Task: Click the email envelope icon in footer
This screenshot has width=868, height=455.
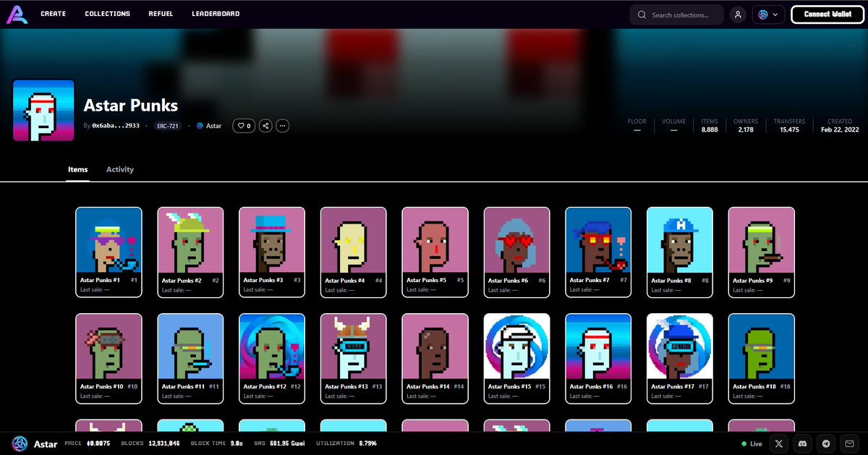Action: pyautogui.click(x=851, y=443)
